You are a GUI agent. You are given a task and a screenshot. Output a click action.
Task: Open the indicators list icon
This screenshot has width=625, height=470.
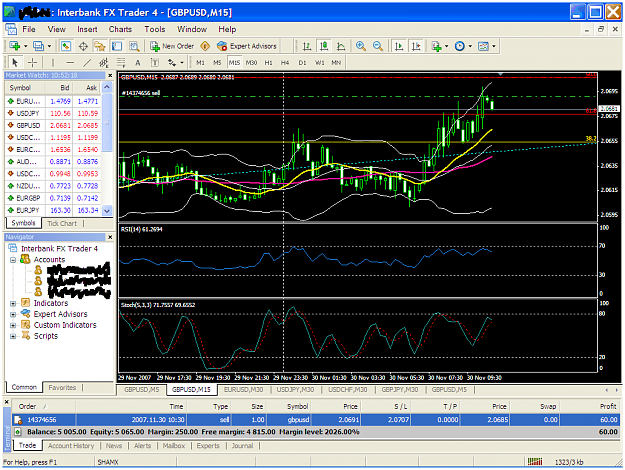click(437, 46)
